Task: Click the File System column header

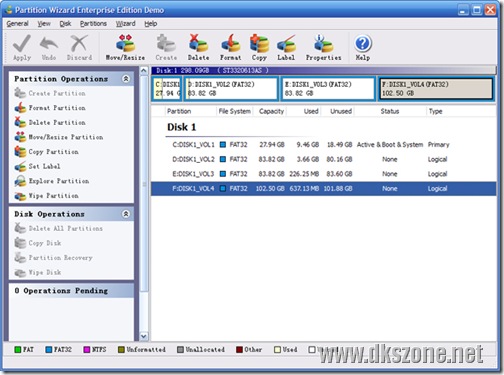Action: (x=235, y=111)
